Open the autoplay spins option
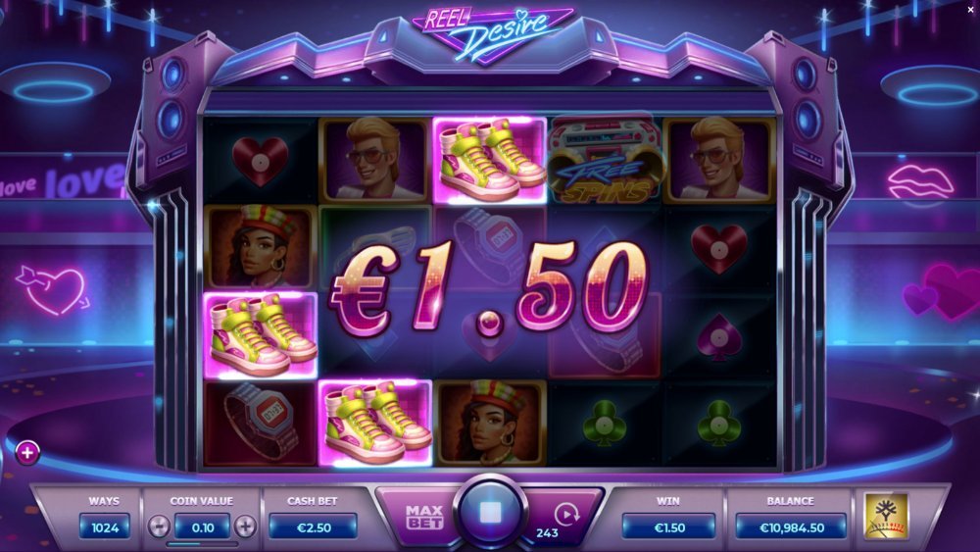This screenshot has height=552, width=980. coord(566,514)
